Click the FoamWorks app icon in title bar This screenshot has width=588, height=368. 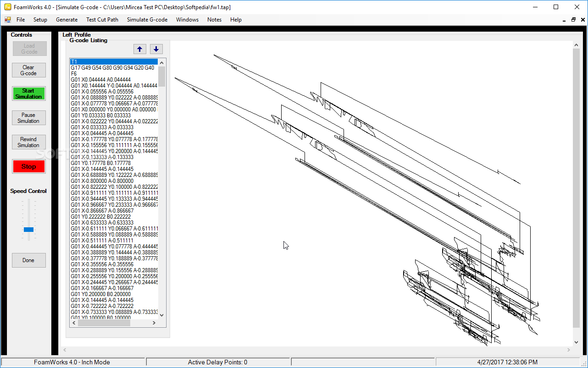7,7
